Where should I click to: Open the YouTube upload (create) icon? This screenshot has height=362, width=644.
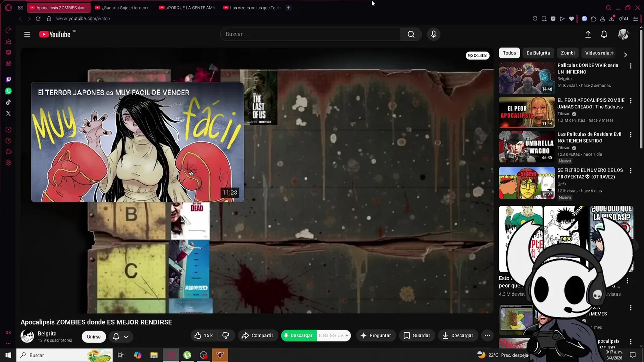(588, 34)
